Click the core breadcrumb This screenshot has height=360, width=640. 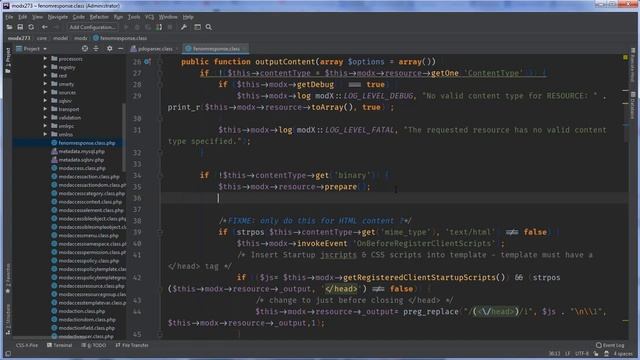(42, 38)
